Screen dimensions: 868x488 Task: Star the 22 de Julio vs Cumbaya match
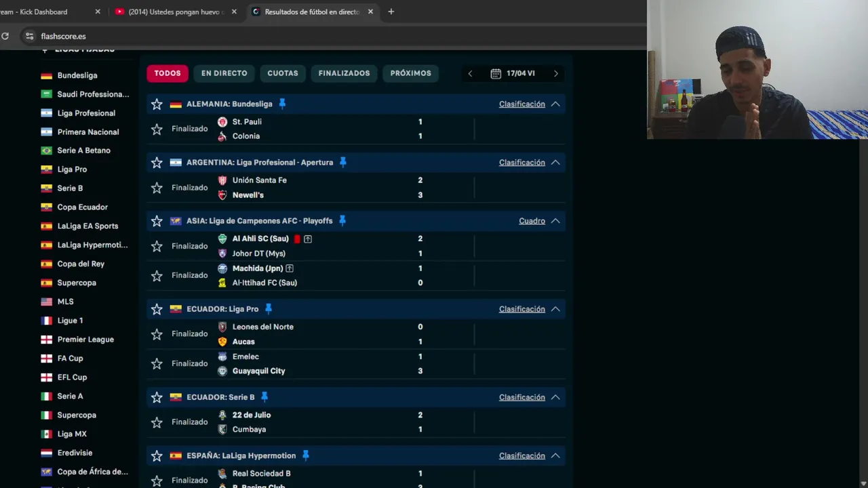[157, 422]
